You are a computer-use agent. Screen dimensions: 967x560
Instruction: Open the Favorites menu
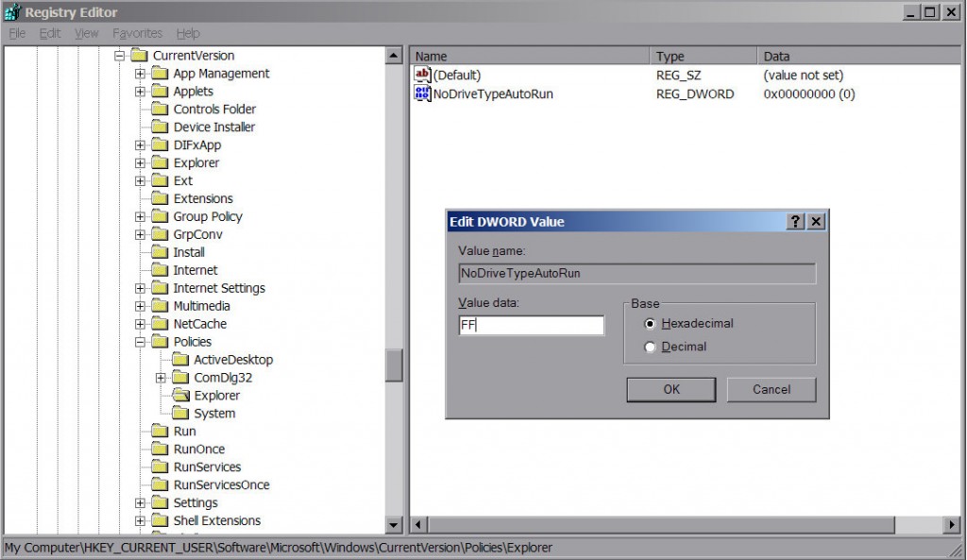[x=136, y=32]
